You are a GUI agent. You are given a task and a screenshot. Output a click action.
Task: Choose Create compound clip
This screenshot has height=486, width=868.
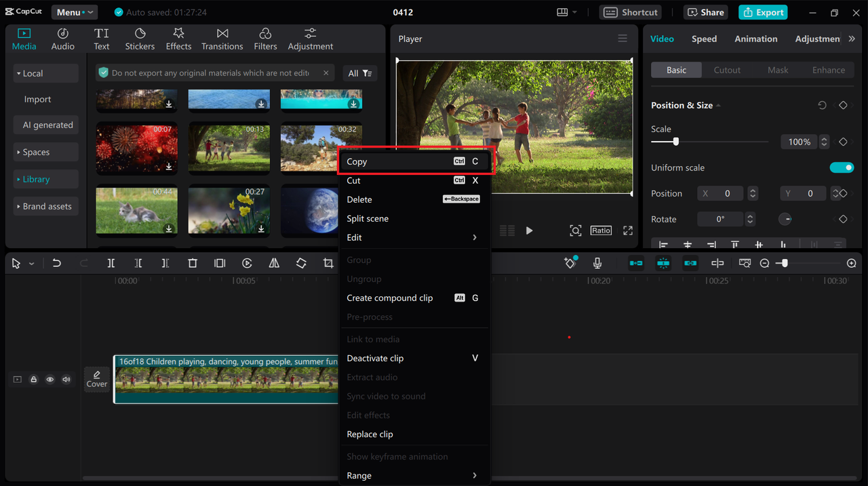tap(414, 298)
